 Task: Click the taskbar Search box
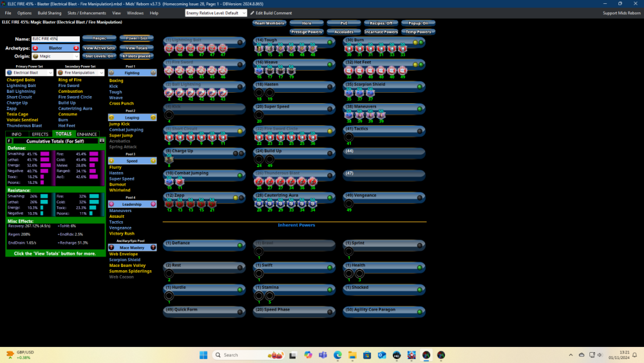point(249,355)
